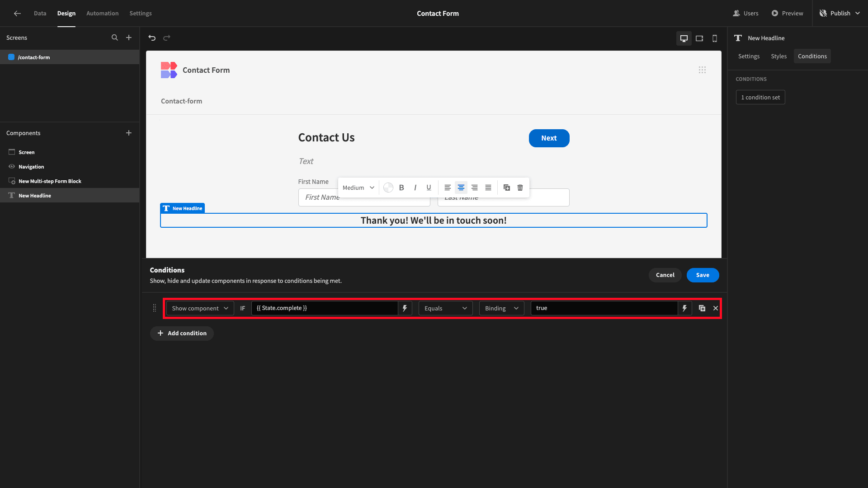868x488 pixels.
Task: Click the Add condition button
Action: [x=182, y=333]
